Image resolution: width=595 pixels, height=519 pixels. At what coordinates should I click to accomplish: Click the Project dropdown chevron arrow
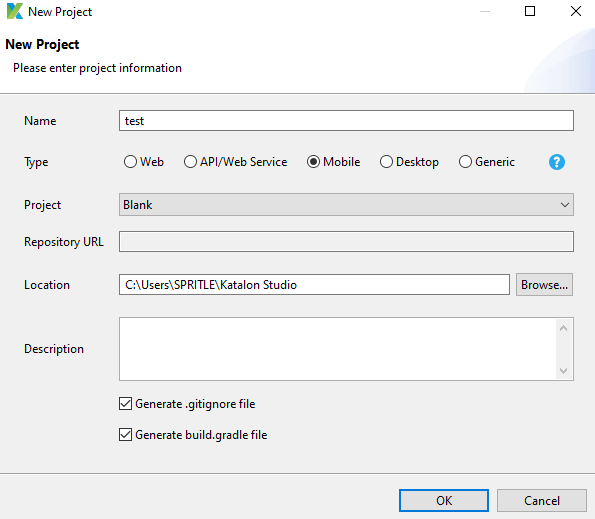pos(564,205)
